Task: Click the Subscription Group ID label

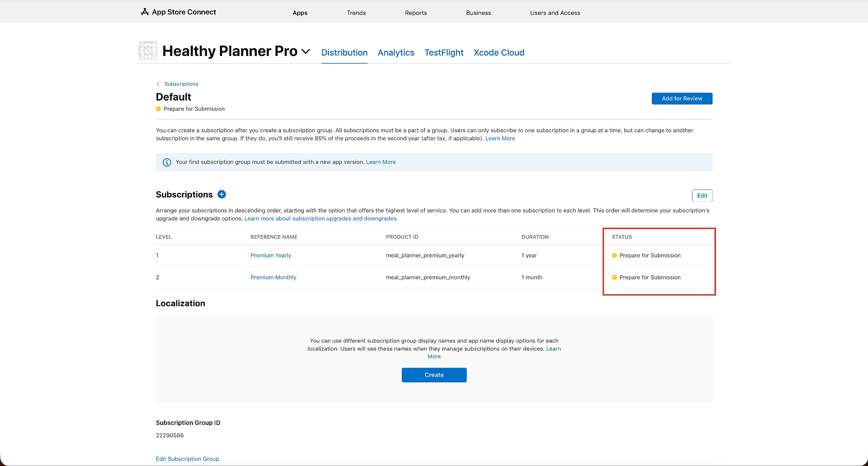Action: coord(188,423)
